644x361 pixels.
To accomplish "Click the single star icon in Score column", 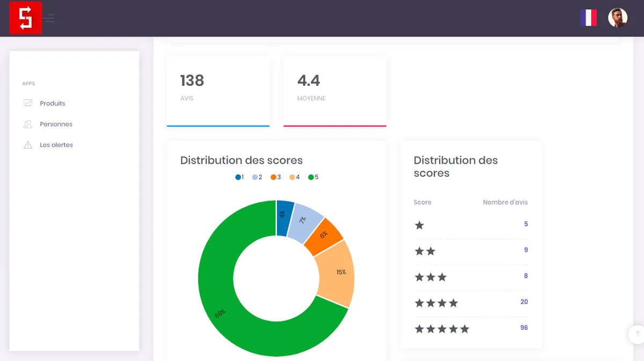I will (x=420, y=225).
